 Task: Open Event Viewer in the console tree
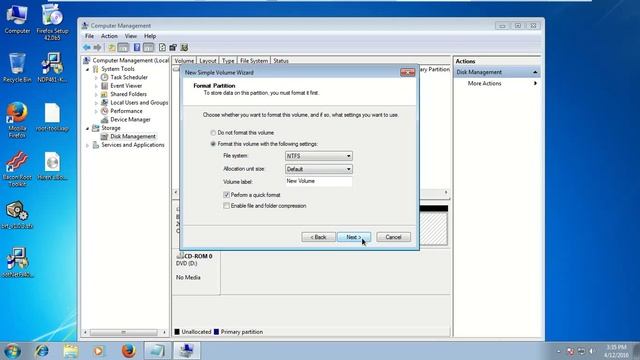tap(126, 86)
